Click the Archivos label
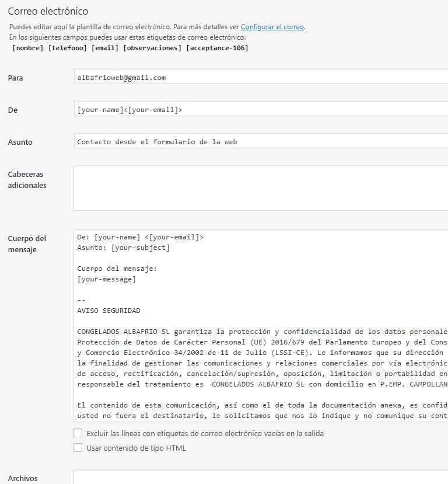This screenshot has height=484, width=448. (23, 478)
